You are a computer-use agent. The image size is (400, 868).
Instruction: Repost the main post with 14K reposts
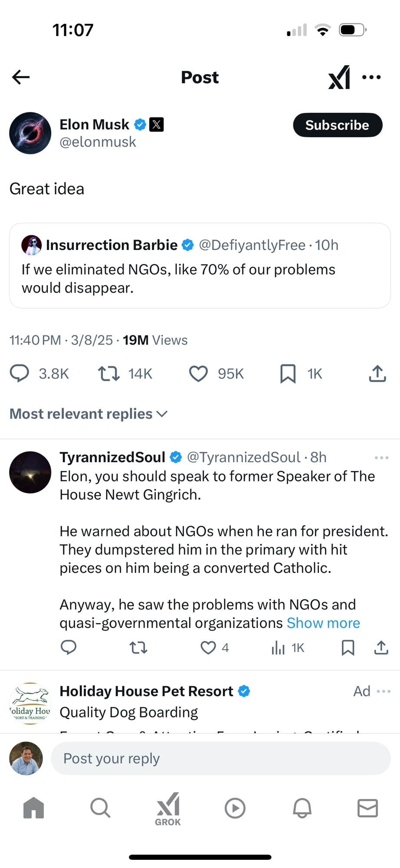coord(109,374)
